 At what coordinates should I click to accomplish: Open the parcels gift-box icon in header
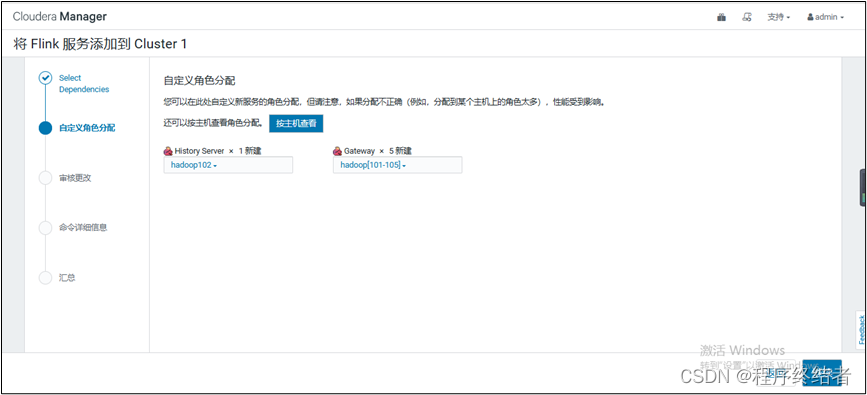[x=721, y=17]
